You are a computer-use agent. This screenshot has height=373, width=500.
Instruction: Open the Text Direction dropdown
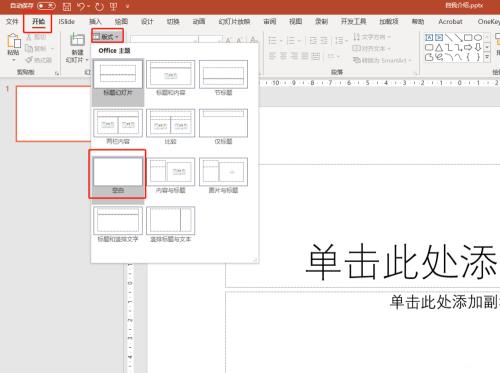tap(372, 37)
